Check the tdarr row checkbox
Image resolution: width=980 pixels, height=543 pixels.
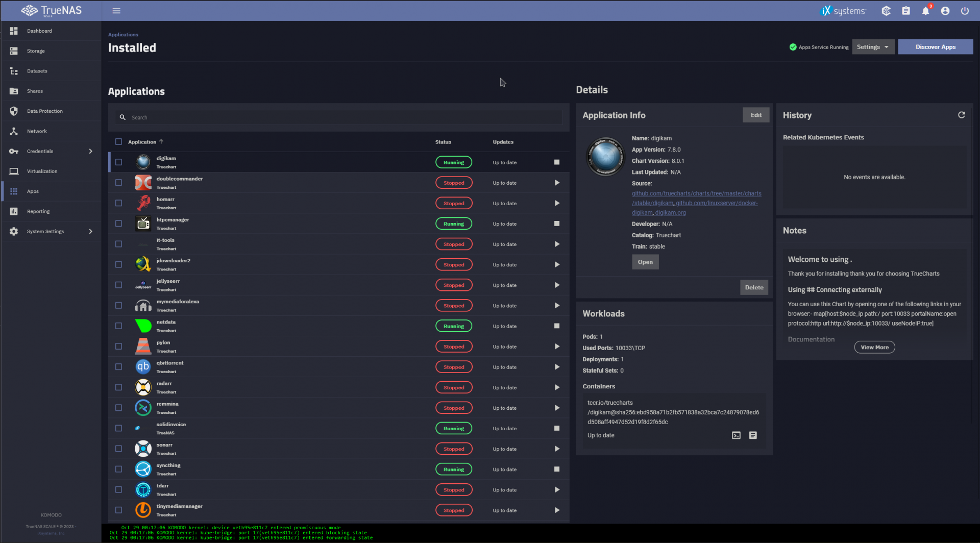coord(118,489)
